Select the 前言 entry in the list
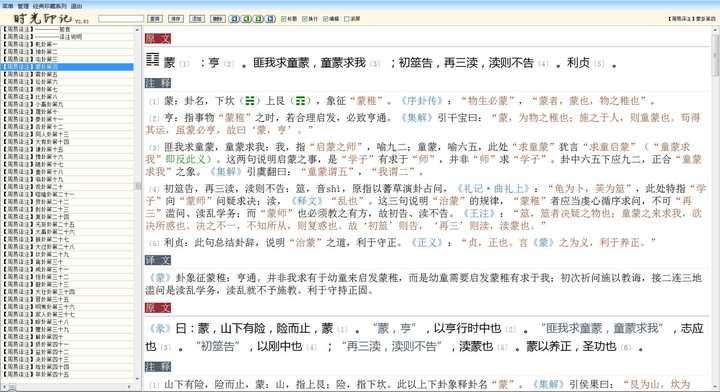Viewport: 720px width, 392px height. point(67,29)
